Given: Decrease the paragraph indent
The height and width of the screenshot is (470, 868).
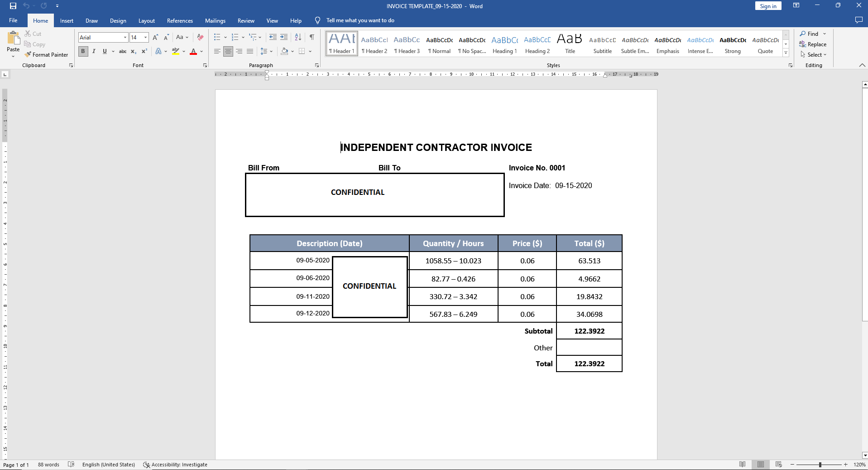Looking at the screenshot, I should (273, 38).
